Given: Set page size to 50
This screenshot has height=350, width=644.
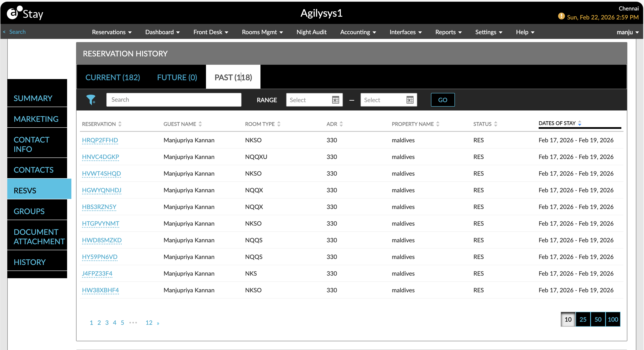Looking at the screenshot, I should pyautogui.click(x=598, y=319).
